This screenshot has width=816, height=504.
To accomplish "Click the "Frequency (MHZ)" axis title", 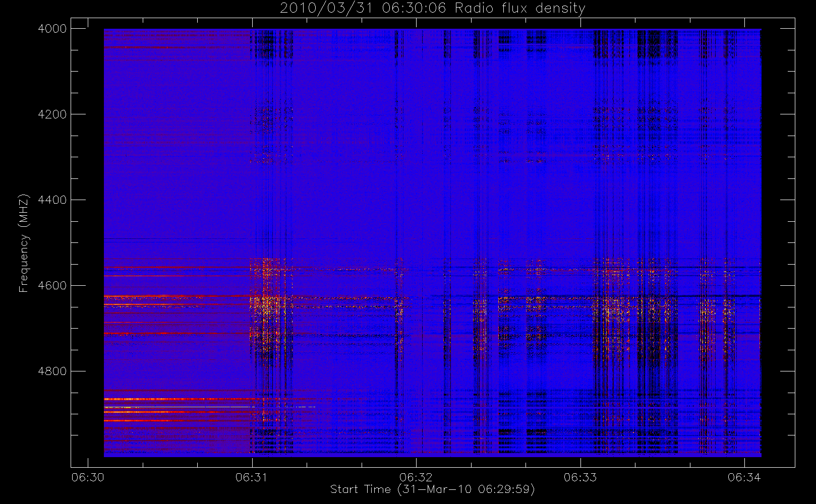I will [x=24, y=243].
